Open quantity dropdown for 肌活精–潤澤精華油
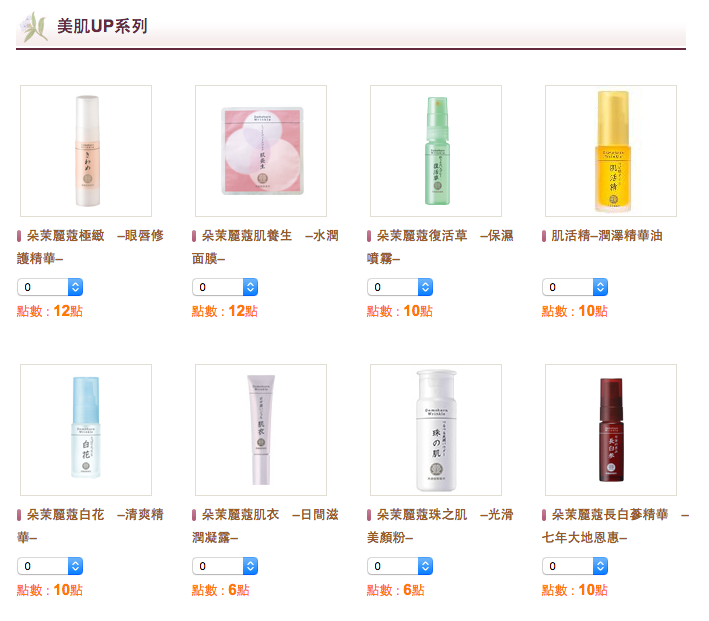The height and width of the screenshot is (621, 709). point(575,287)
